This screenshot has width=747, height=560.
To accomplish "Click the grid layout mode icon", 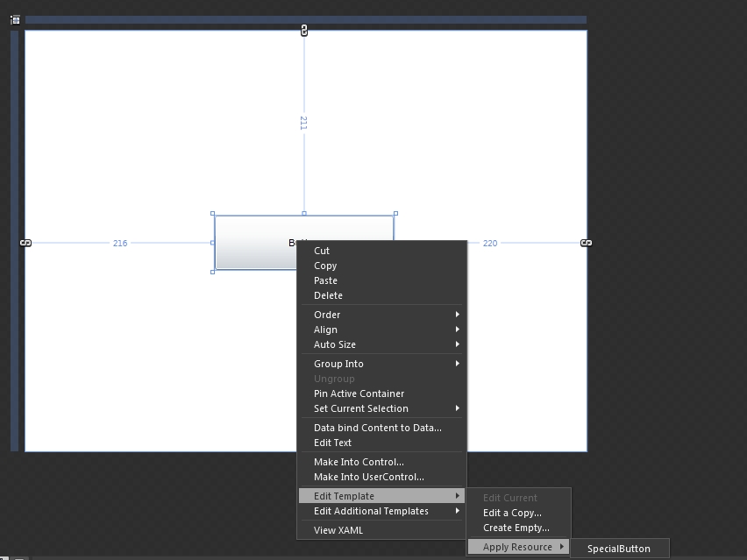I will [15, 19].
